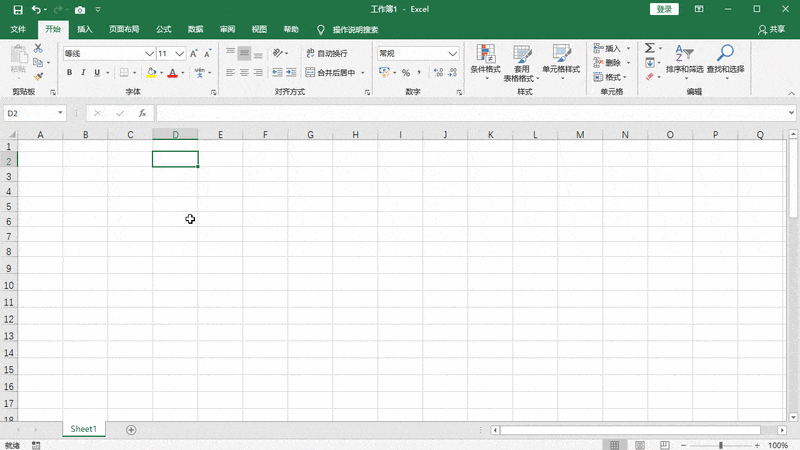Select column header K
800x450 pixels.
click(490, 134)
